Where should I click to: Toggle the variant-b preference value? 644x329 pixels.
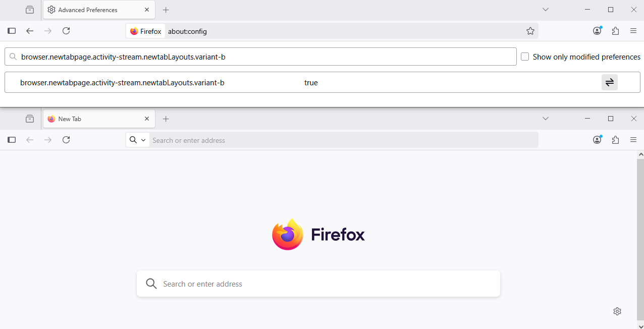coord(610,82)
